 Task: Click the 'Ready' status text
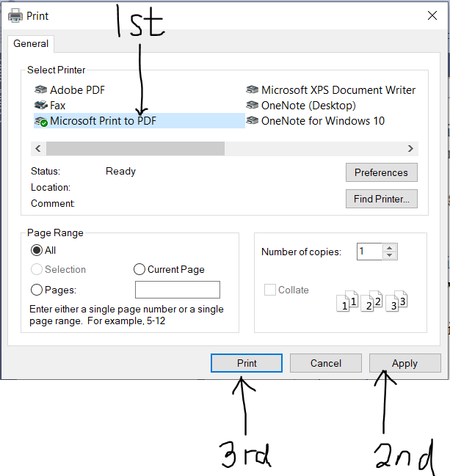(x=120, y=172)
